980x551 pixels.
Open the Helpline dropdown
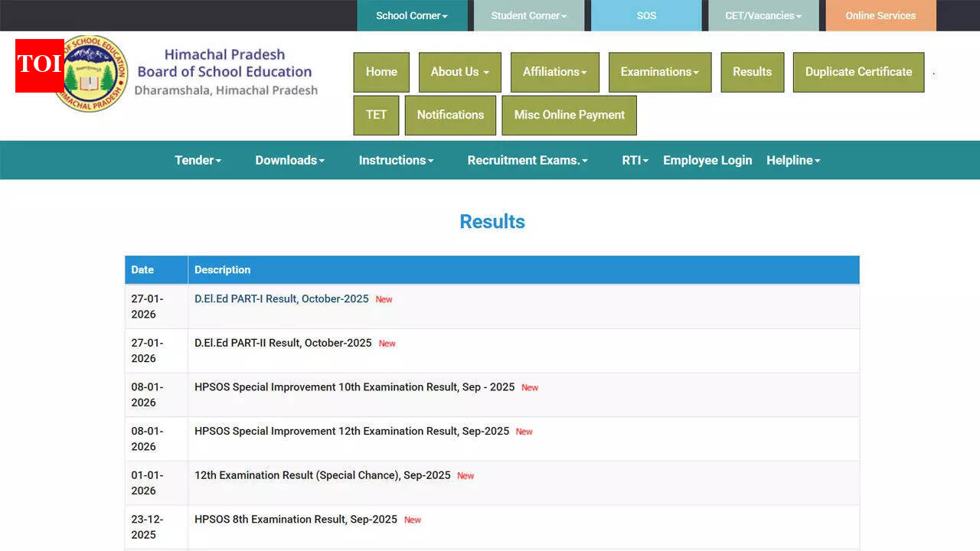793,160
